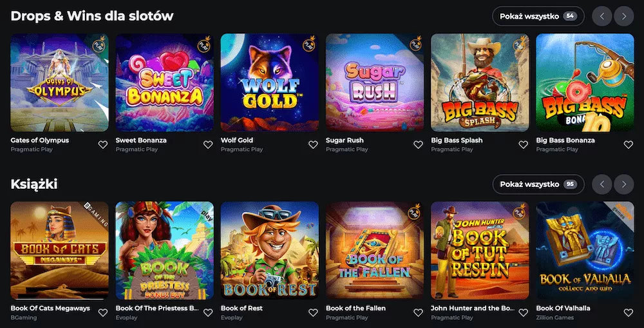
Task: Toggle favorite heart for Sugar Rush
Action: tap(418, 144)
